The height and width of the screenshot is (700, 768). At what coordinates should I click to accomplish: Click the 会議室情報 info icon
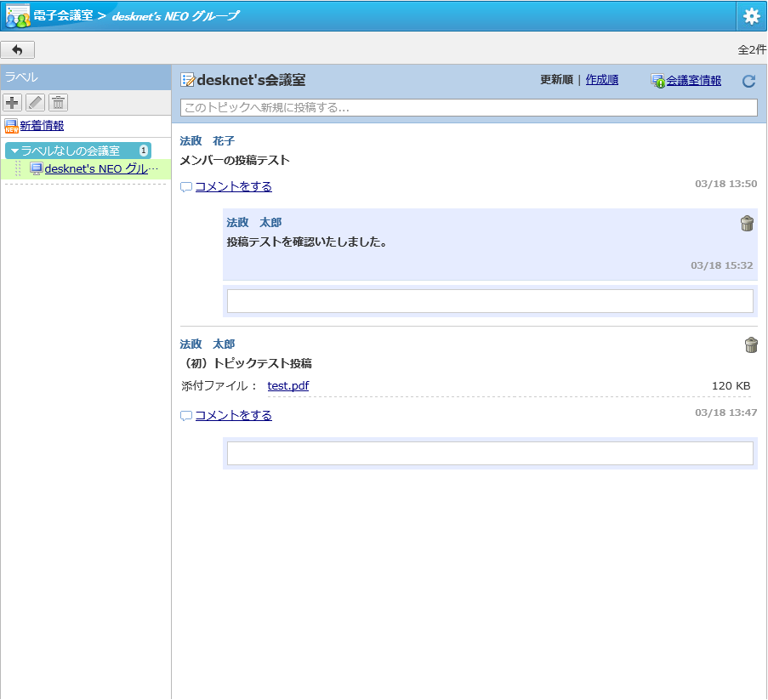coord(657,81)
